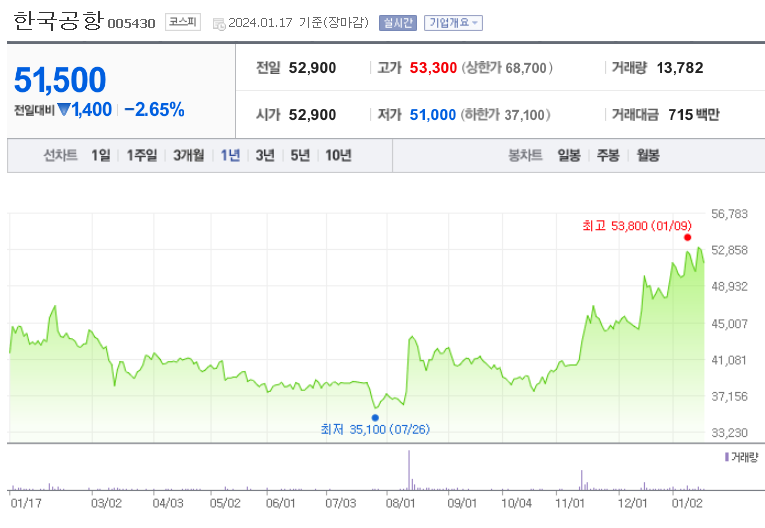The width and height of the screenshot is (765, 528).
Task: Select the 3개월 line chart period
Action: (x=189, y=156)
